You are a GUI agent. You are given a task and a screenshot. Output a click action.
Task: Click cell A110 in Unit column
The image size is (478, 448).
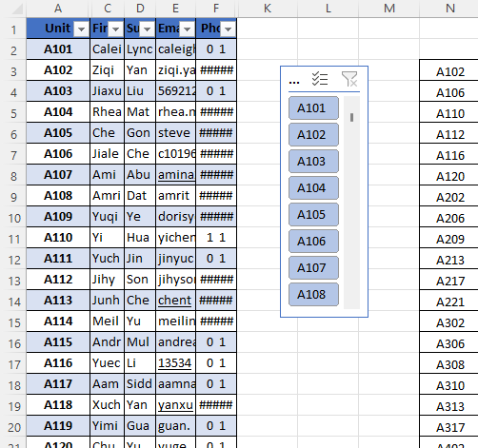pyautogui.click(x=58, y=238)
